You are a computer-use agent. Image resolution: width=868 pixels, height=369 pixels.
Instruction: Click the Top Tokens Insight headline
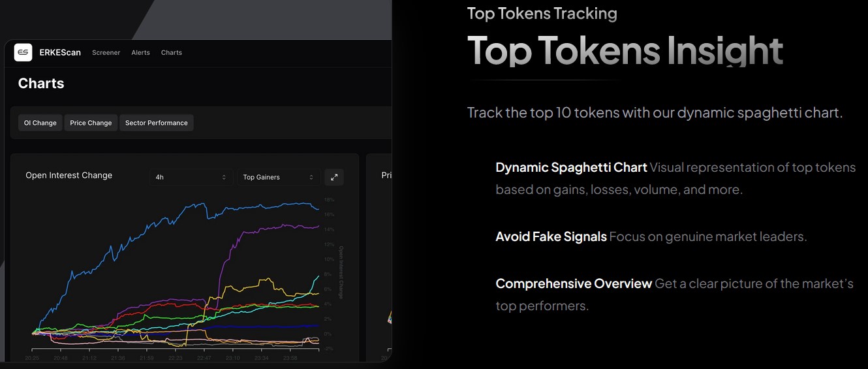coord(625,50)
